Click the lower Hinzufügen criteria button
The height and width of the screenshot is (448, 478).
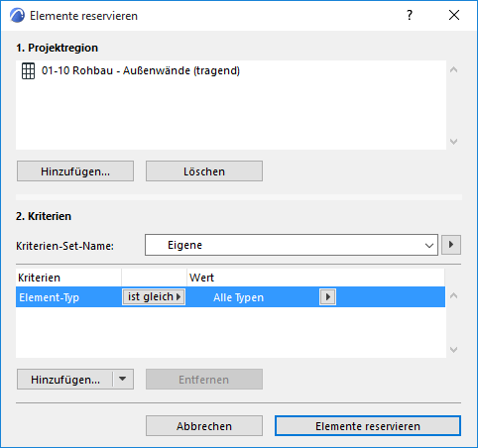[x=65, y=380]
